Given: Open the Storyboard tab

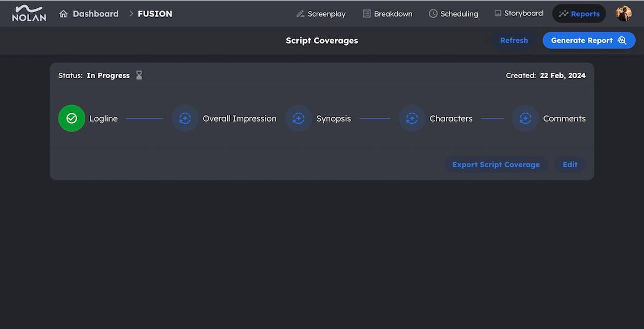Looking at the screenshot, I should pyautogui.click(x=519, y=13).
